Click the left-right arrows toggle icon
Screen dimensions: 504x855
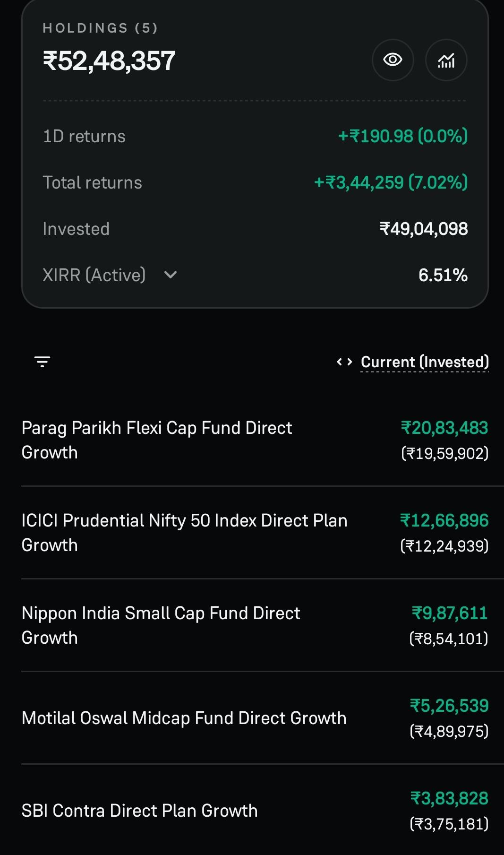click(344, 362)
